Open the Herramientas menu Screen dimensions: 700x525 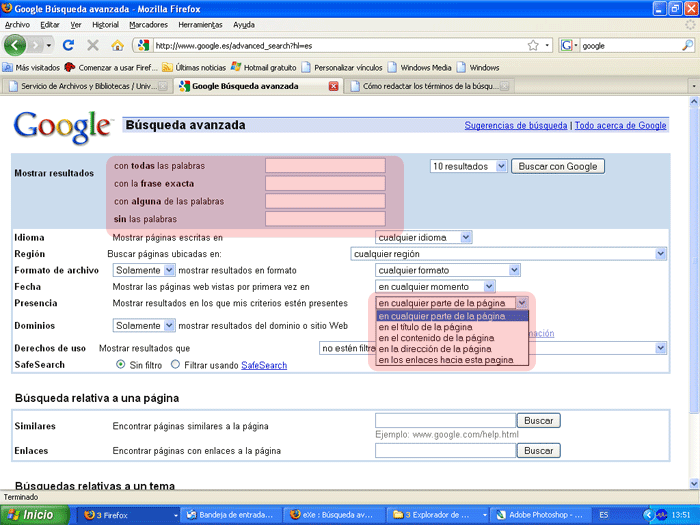pos(200,25)
